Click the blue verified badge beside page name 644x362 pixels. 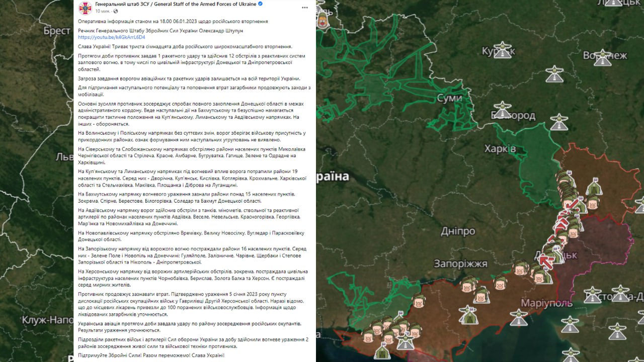pyautogui.click(x=260, y=4)
